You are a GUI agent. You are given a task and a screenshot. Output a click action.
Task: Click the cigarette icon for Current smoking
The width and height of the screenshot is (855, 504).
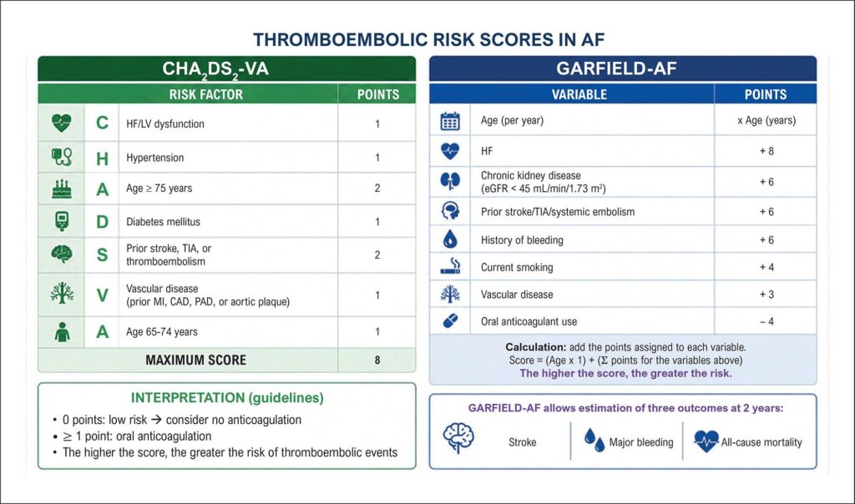click(450, 266)
